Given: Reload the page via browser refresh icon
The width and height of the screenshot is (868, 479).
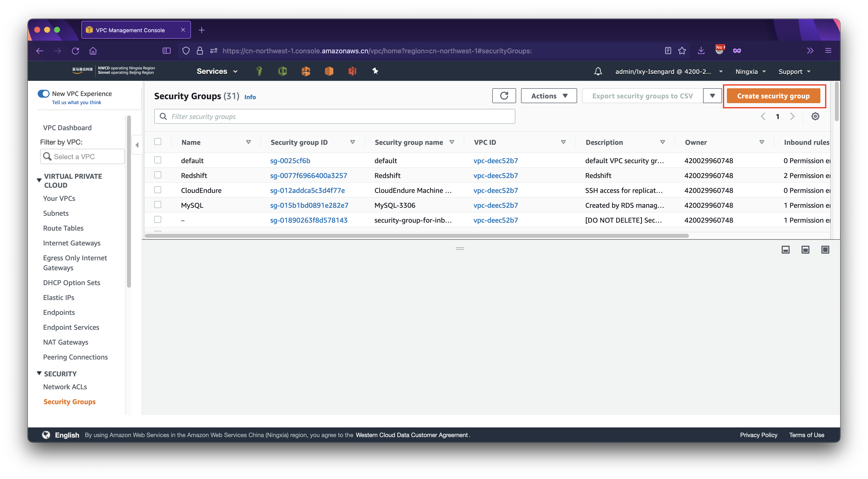Looking at the screenshot, I should (x=75, y=51).
